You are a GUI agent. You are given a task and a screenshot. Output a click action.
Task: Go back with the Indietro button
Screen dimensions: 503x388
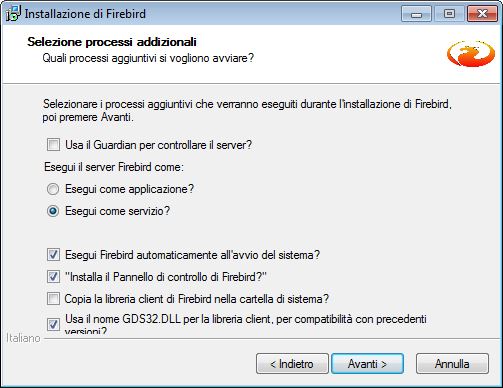(x=292, y=364)
